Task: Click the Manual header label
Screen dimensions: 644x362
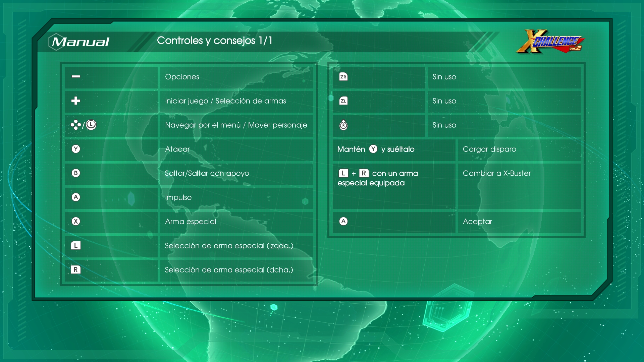Action: tap(80, 42)
